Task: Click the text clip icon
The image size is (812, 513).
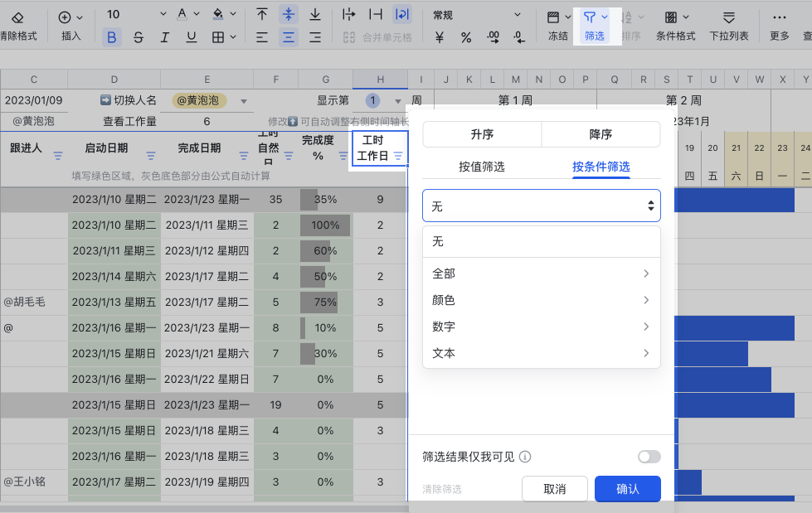Action: coord(376,14)
